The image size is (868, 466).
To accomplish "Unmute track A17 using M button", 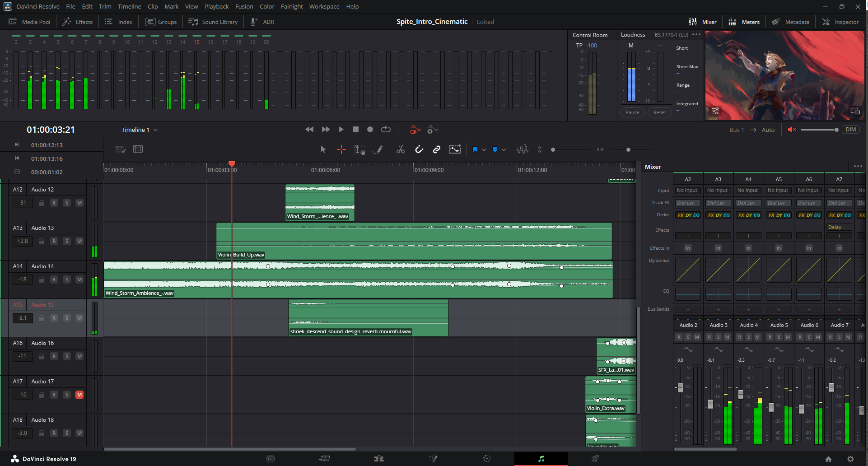I will click(79, 395).
